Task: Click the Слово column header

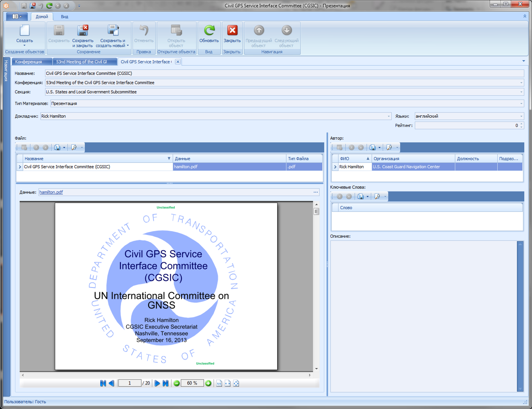Action: click(430, 208)
